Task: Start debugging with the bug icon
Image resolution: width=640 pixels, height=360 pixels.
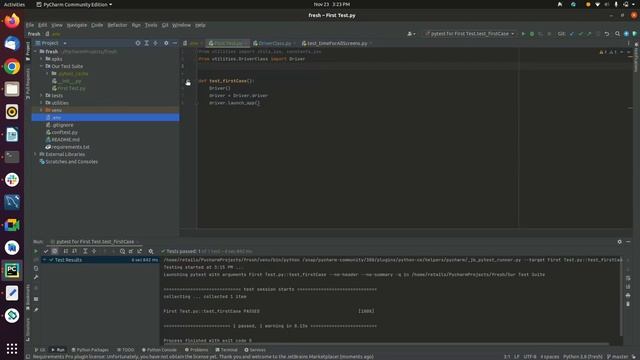Action: (532, 34)
